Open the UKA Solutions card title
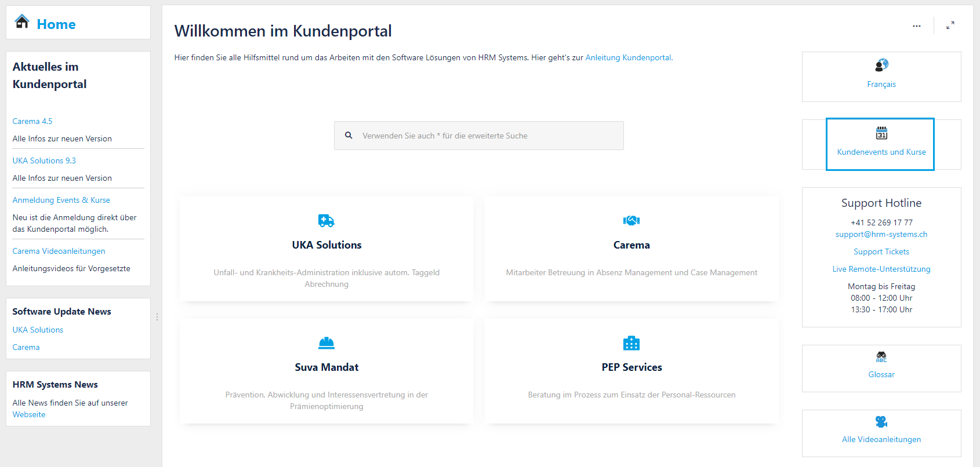 pyautogui.click(x=326, y=245)
